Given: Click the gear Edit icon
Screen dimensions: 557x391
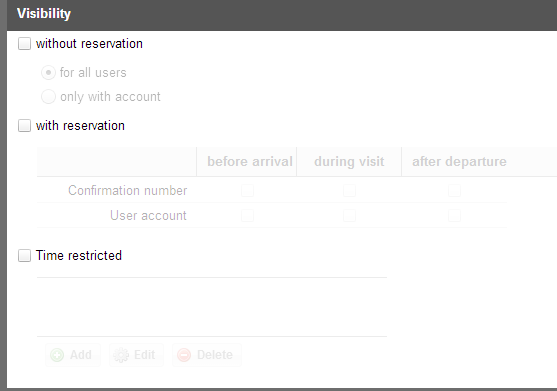Looking at the screenshot, I should [121, 355].
